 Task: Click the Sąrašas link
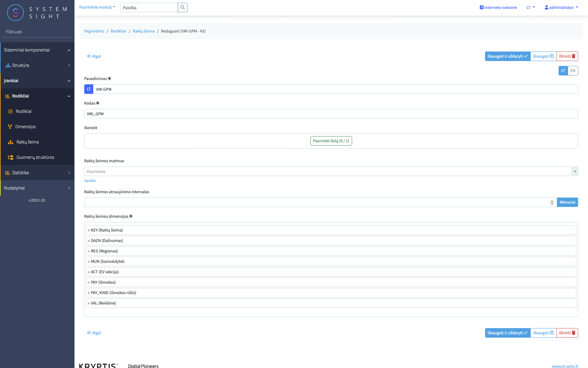pos(90,181)
